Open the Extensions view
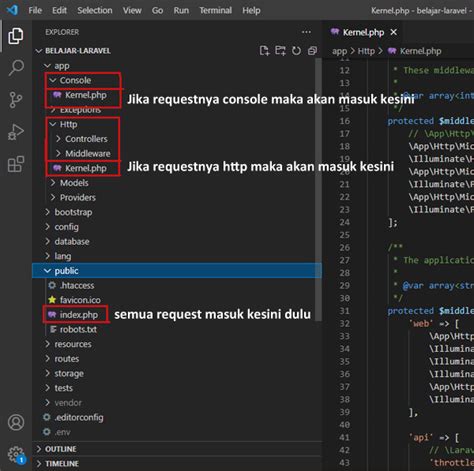The height and width of the screenshot is (471, 474). coord(16,164)
